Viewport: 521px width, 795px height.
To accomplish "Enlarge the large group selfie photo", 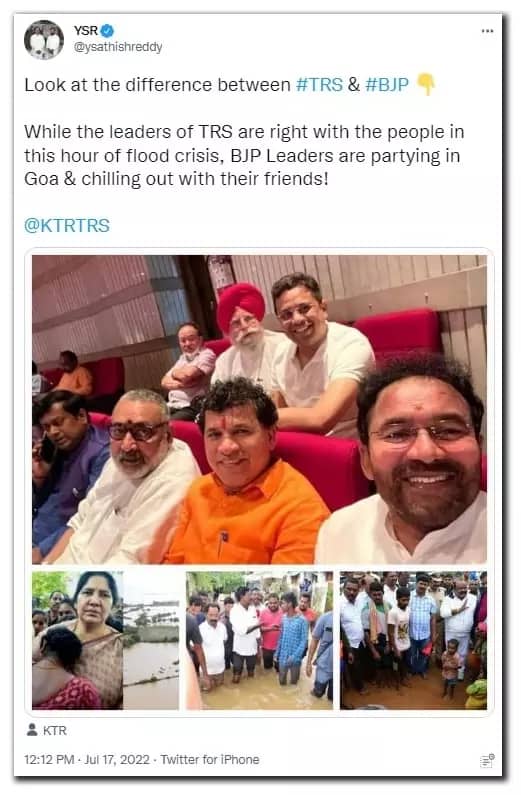I will (x=259, y=409).
